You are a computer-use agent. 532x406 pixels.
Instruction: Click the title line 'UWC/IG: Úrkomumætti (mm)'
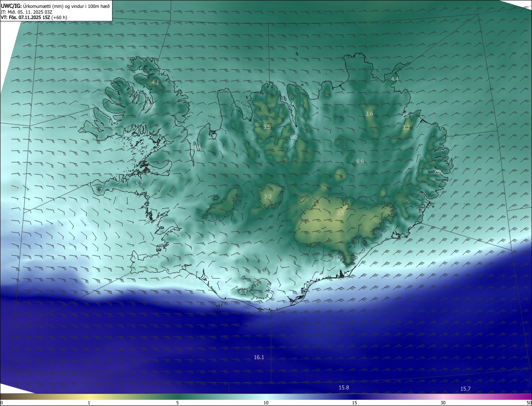56,6
